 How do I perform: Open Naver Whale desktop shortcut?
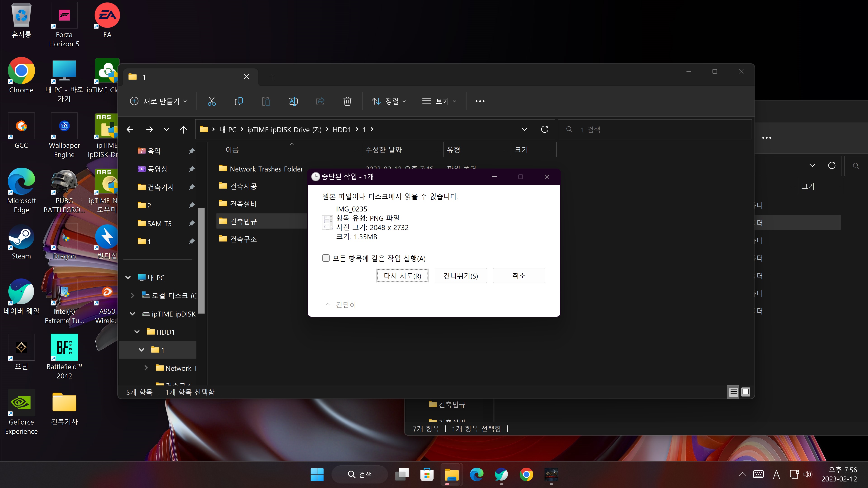(x=21, y=297)
